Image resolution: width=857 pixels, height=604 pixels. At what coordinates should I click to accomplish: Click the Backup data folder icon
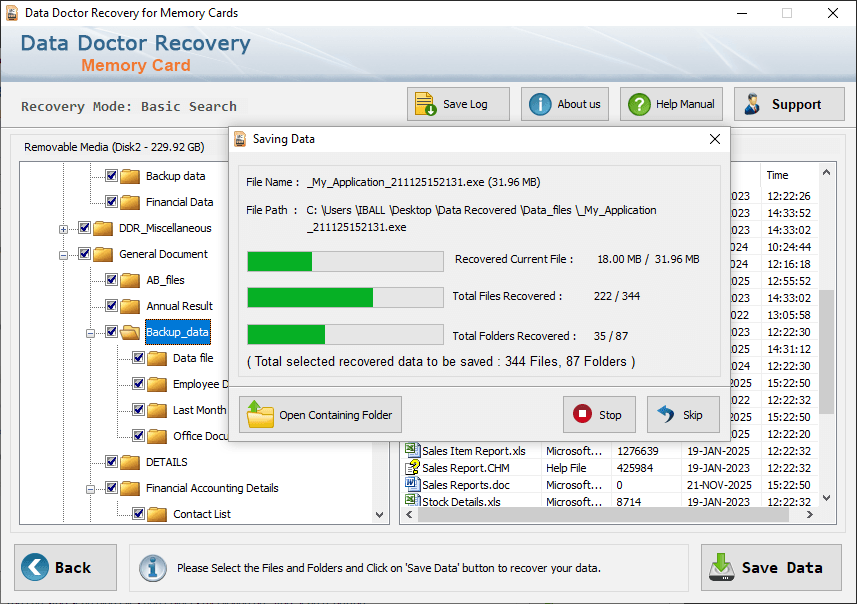[x=130, y=176]
